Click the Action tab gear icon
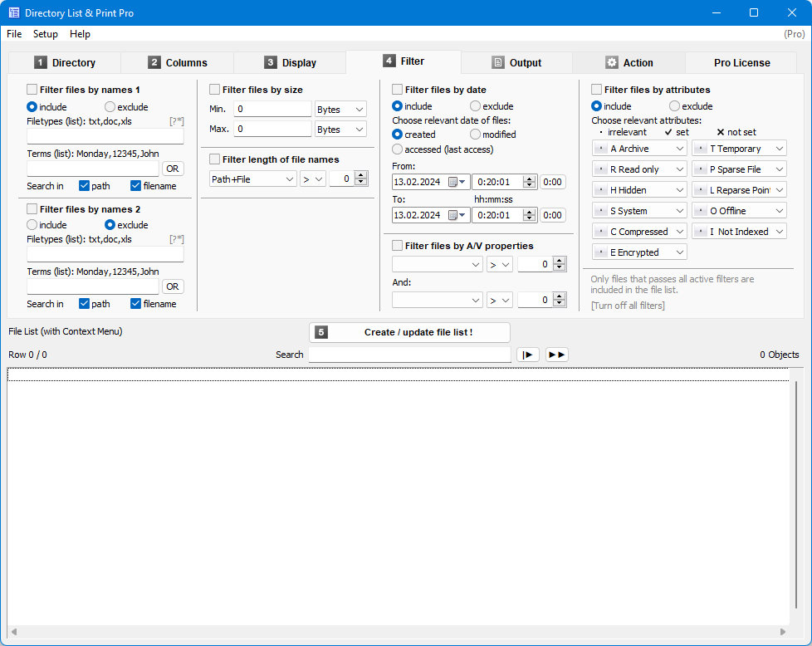The image size is (812, 646). click(x=612, y=62)
